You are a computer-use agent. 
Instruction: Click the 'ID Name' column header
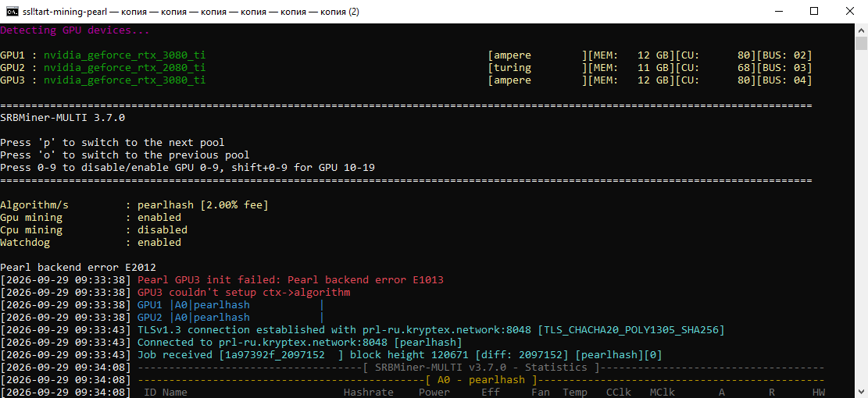tap(166, 393)
